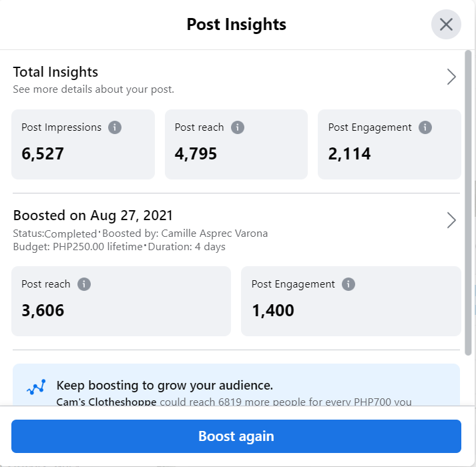Click the info icon beside Post Impressions
The width and height of the screenshot is (476, 467).
point(115,127)
